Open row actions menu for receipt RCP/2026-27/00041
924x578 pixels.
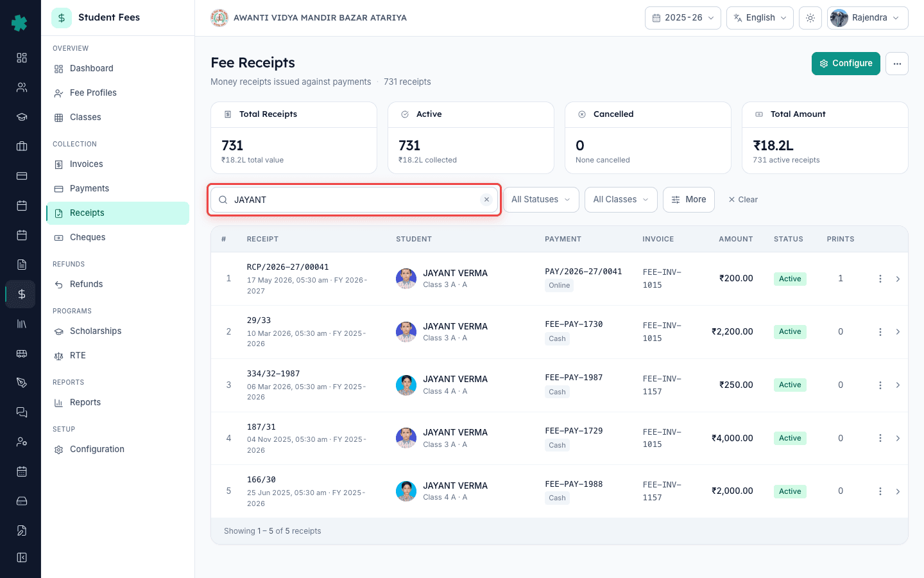point(880,279)
